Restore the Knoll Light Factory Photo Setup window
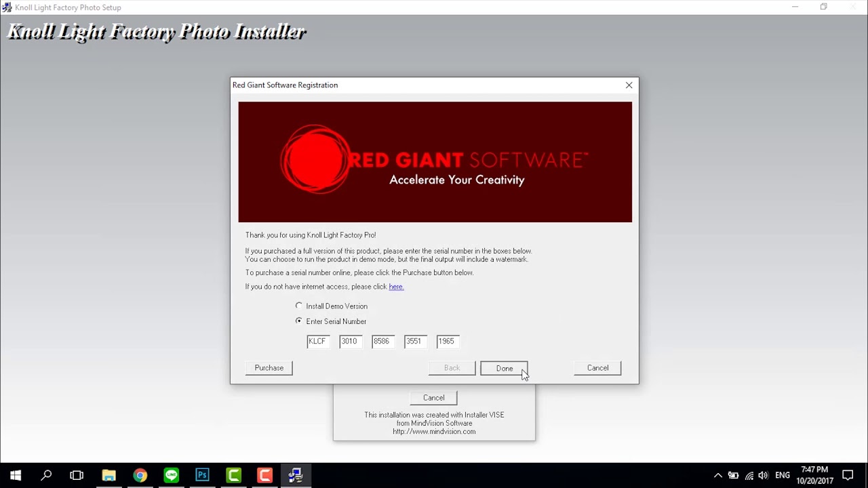 [823, 7]
